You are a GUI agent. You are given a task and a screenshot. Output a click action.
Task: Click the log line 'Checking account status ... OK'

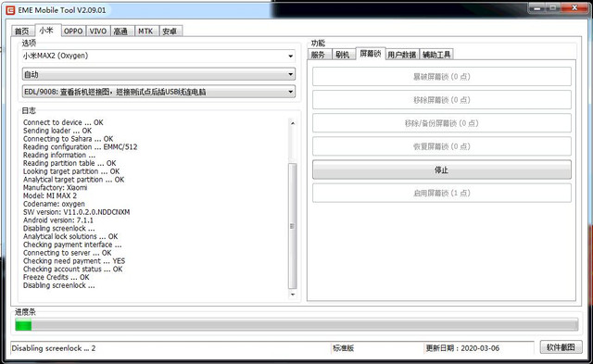coord(72,270)
